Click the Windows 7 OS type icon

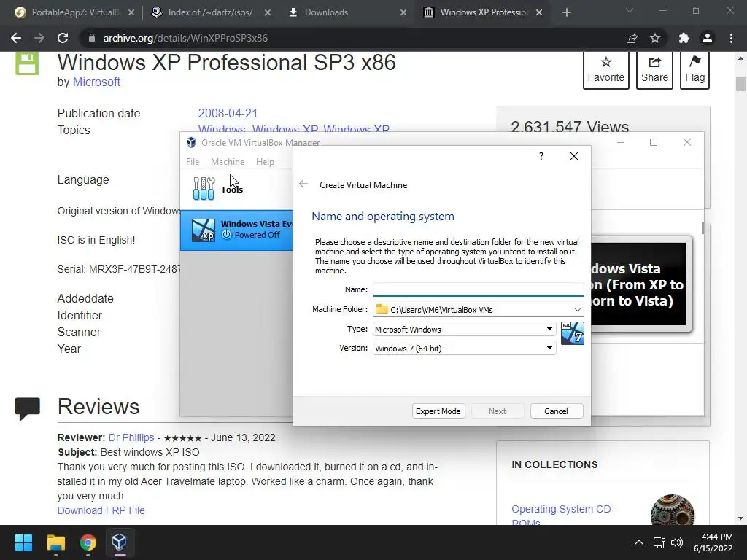click(x=572, y=332)
